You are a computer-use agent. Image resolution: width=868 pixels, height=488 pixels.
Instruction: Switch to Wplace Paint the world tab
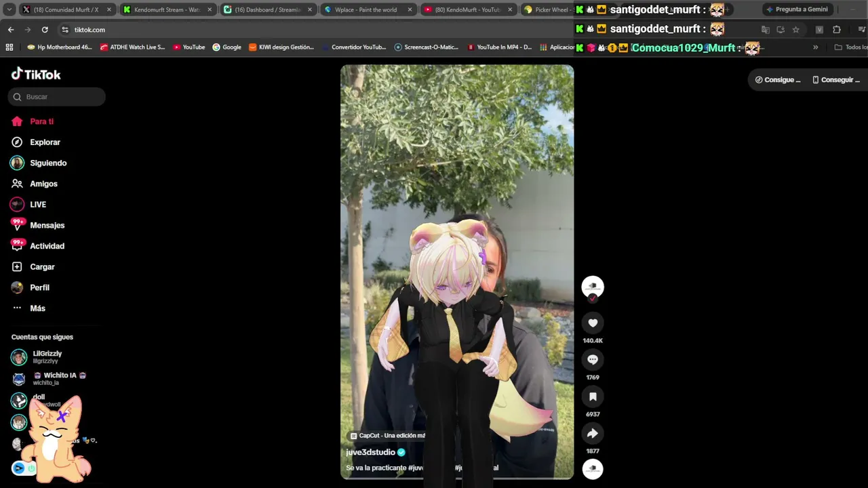point(368,9)
